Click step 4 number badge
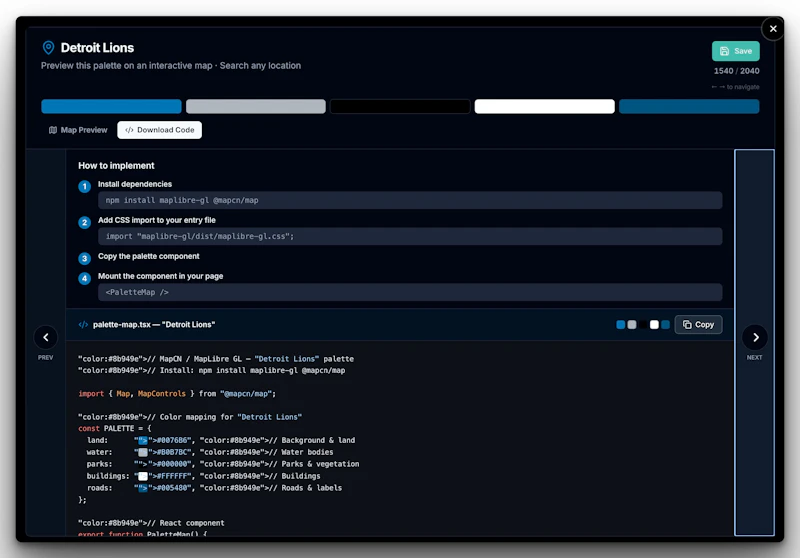Image resolution: width=800 pixels, height=558 pixels. 85,278
